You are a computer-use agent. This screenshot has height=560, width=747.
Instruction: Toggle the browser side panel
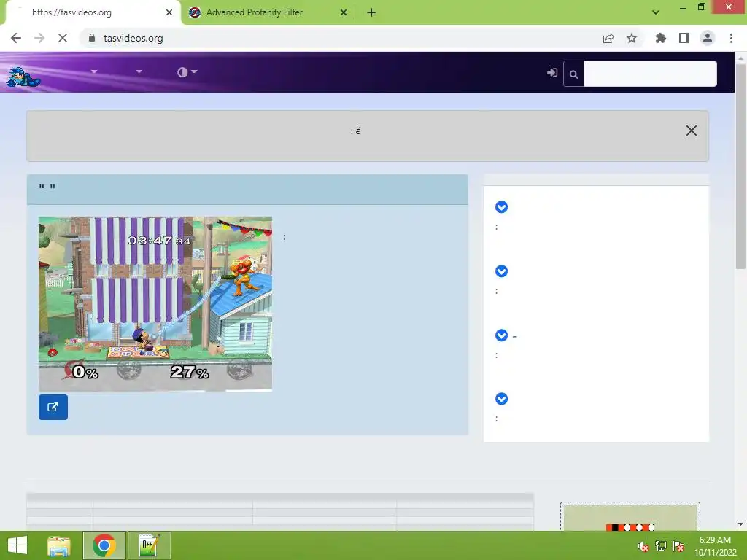pos(684,38)
